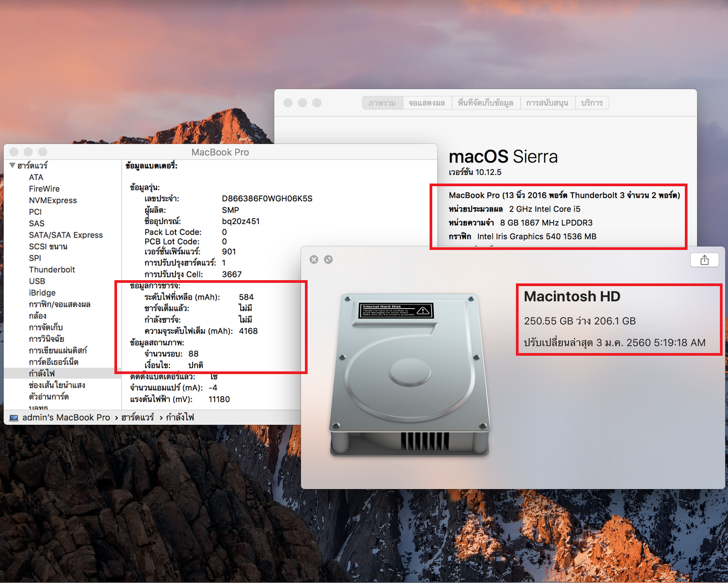Click the cycle count value 88
This screenshot has height=583, width=728.
(194, 354)
